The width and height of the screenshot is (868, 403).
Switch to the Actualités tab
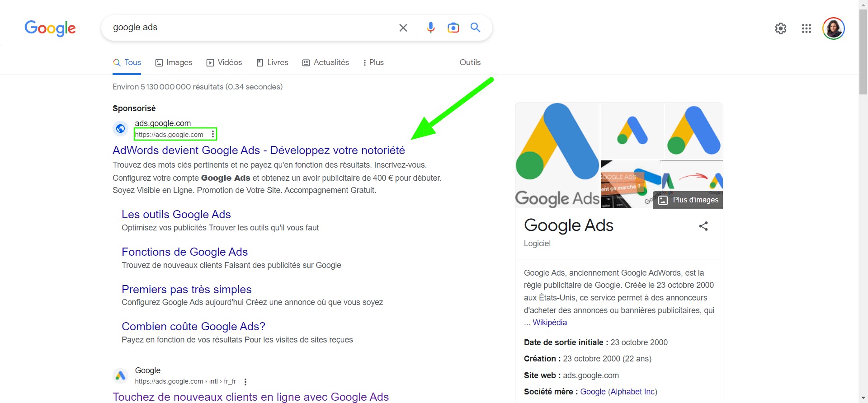325,63
